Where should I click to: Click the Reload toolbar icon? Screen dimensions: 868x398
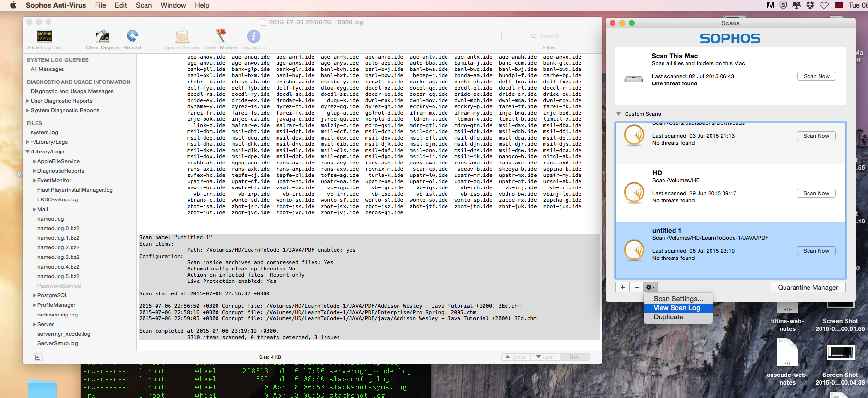pos(132,36)
